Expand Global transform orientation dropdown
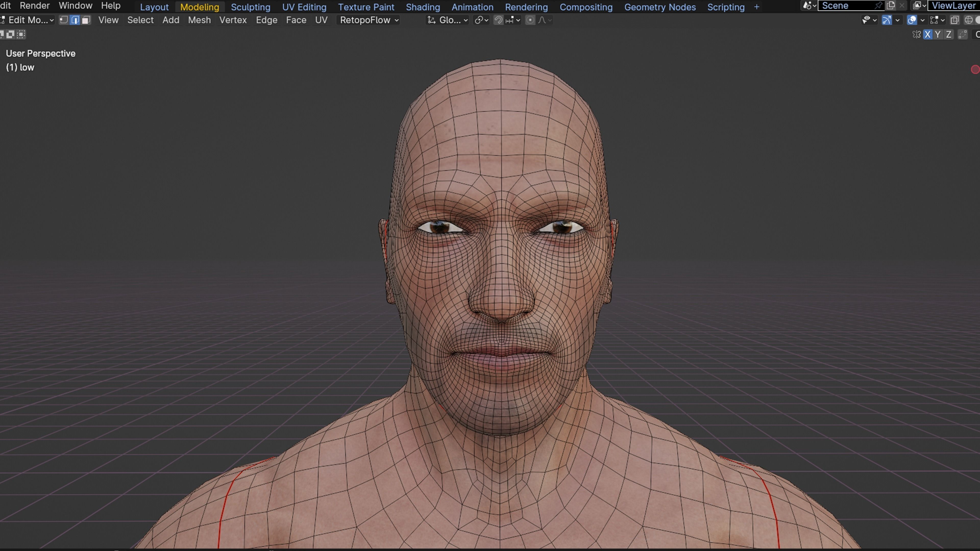The image size is (980, 551). 447,20
